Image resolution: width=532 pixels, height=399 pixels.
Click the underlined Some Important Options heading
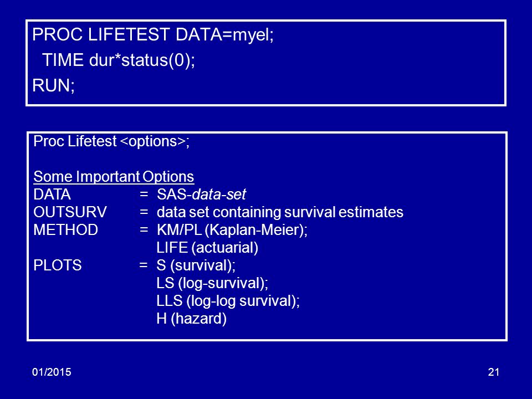pos(114,177)
